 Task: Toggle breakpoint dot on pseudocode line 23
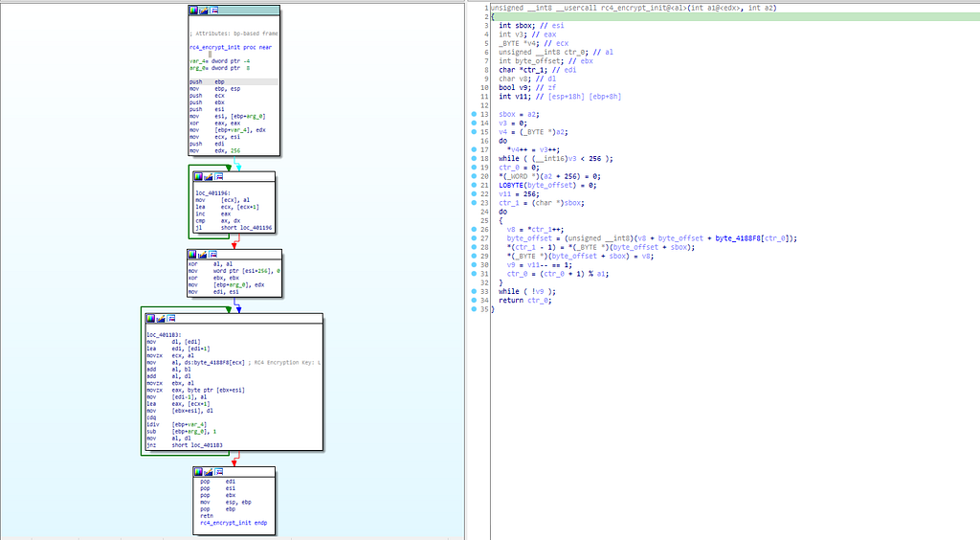point(474,203)
